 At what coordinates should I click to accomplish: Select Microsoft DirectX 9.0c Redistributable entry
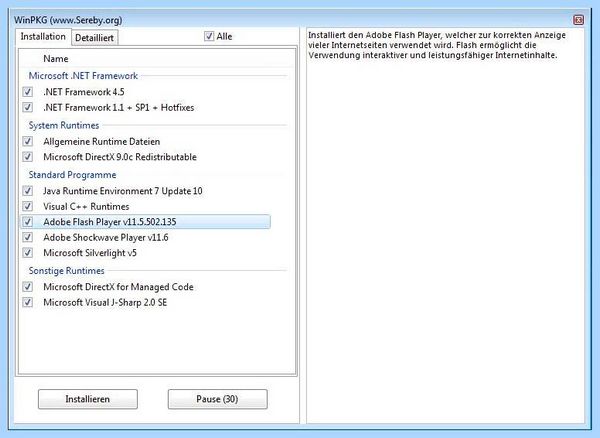pyautogui.click(x=120, y=157)
